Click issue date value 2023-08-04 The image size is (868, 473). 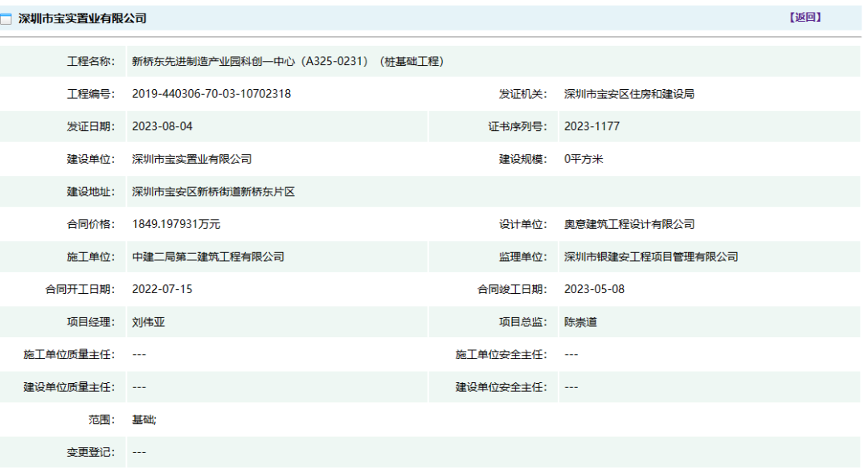click(162, 127)
